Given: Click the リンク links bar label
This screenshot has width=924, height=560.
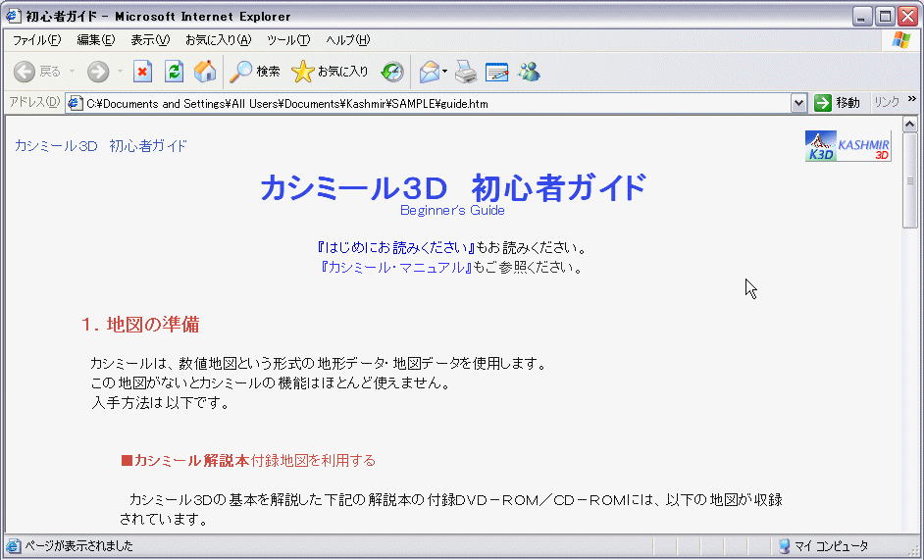Looking at the screenshot, I should (x=887, y=103).
